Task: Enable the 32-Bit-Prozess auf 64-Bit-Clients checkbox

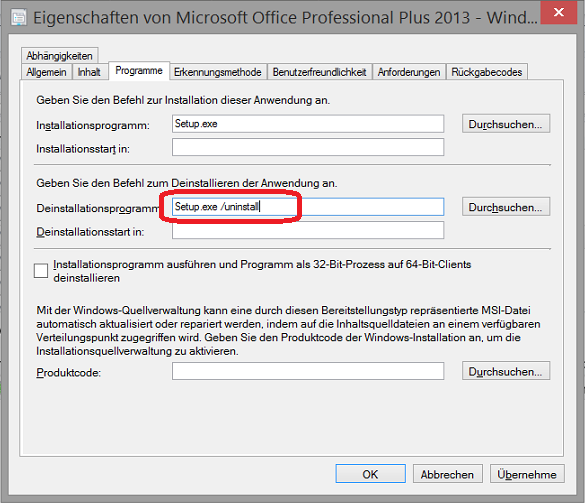Action: point(41,271)
